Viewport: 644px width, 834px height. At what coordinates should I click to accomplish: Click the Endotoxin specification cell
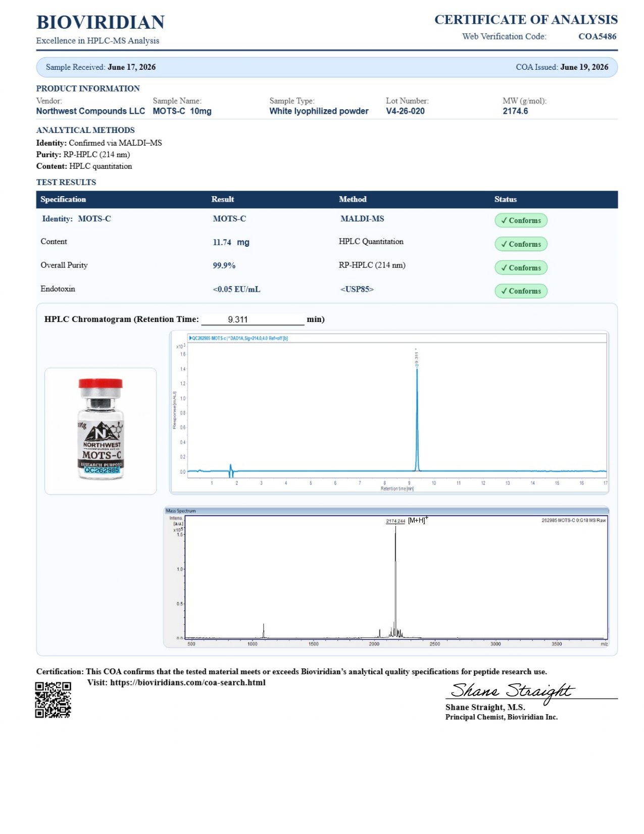(58, 289)
